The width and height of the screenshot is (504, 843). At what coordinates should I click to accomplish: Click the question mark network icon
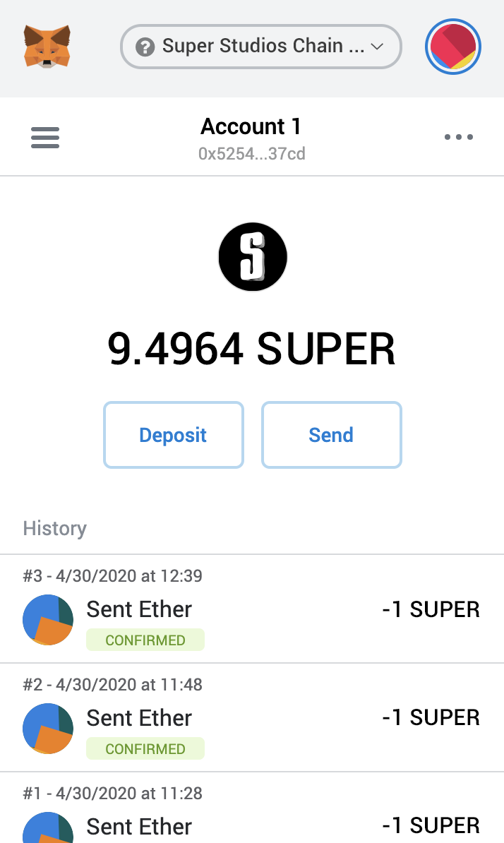(145, 47)
